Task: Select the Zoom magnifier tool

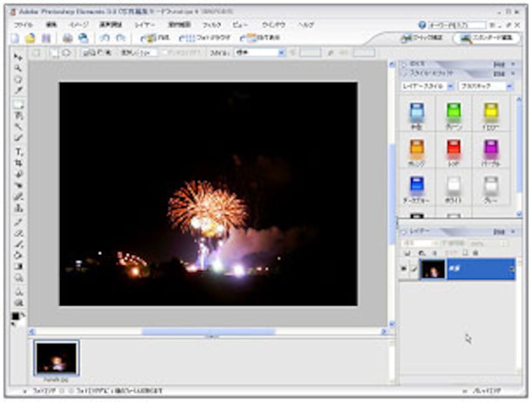Action: pos(18,68)
